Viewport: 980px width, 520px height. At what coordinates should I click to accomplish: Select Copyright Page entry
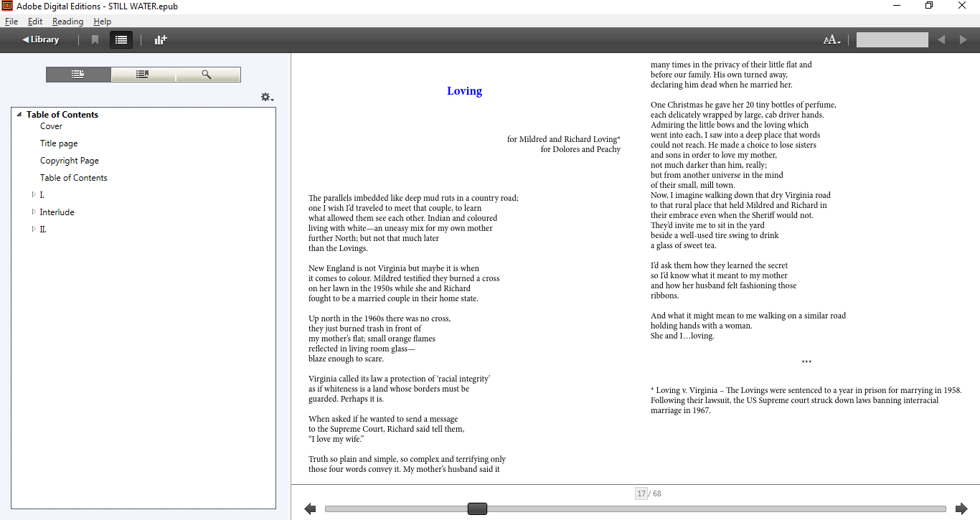(x=70, y=161)
